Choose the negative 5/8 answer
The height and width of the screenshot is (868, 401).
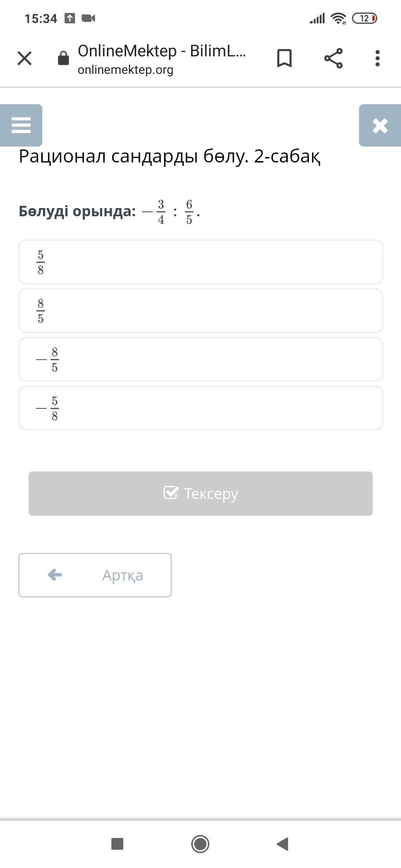[x=200, y=408]
